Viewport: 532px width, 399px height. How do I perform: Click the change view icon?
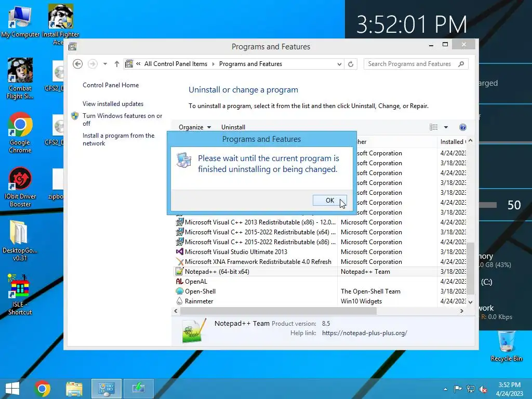pyautogui.click(x=434, y=127)
